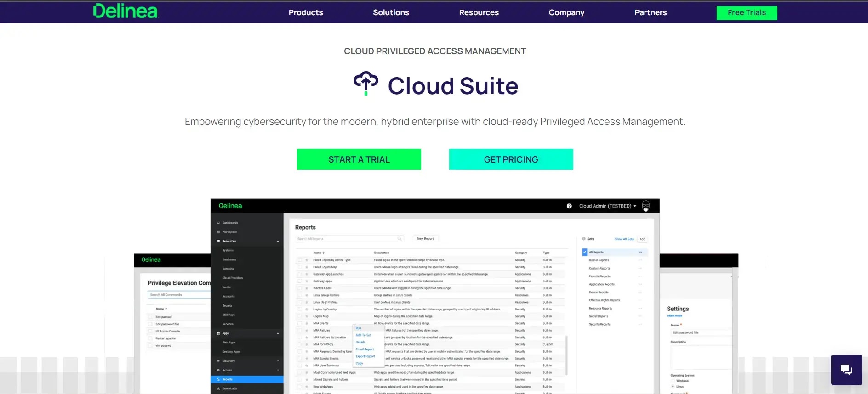Click the Sets info circle icon
The image size is (868, 394).
pos(584,239)
